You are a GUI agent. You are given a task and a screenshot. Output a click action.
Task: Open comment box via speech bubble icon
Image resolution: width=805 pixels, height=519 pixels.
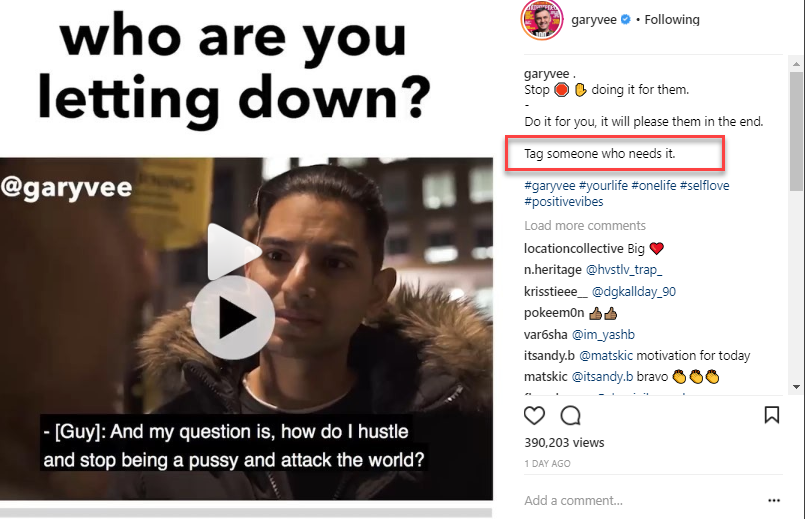coord(570,415)
